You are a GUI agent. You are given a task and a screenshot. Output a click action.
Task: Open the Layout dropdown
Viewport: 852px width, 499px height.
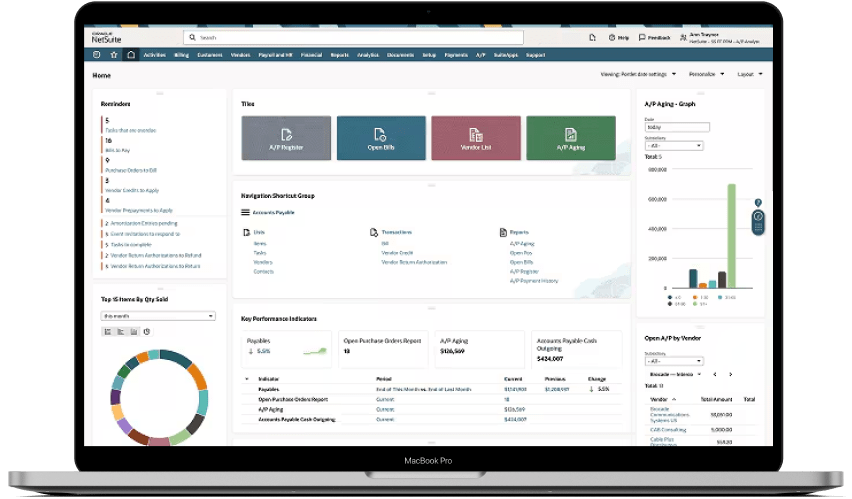coord(750,74)
